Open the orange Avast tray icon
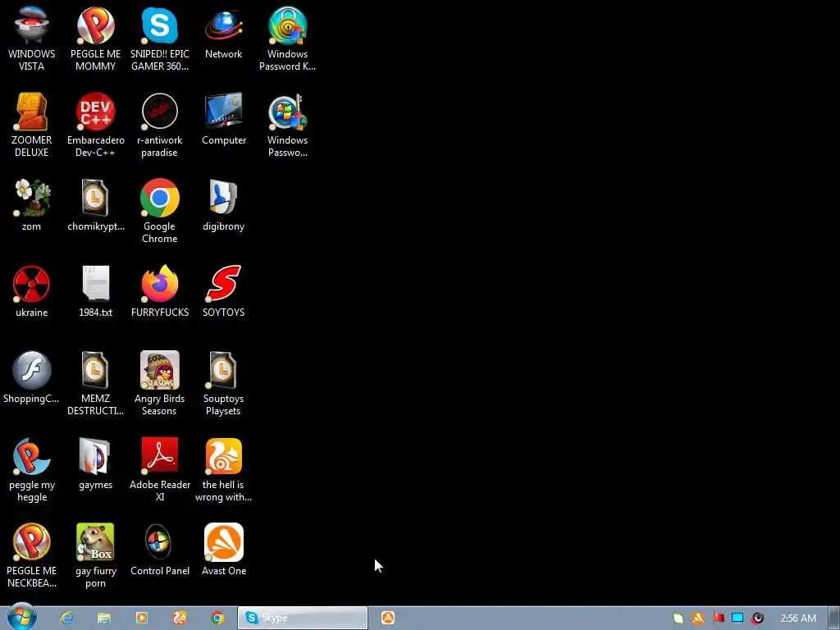Image resolution: width=840 pixels, height=630 pixels. [697, 619]
